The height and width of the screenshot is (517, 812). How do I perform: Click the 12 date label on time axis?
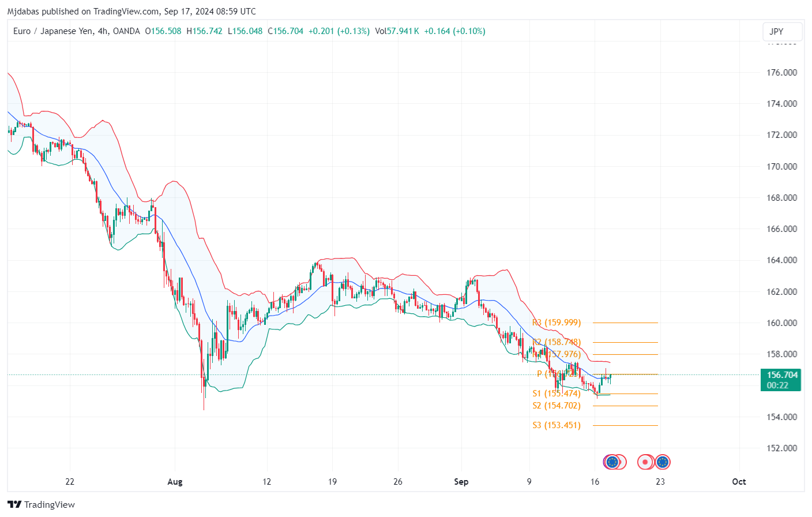(x=266, y=482)
